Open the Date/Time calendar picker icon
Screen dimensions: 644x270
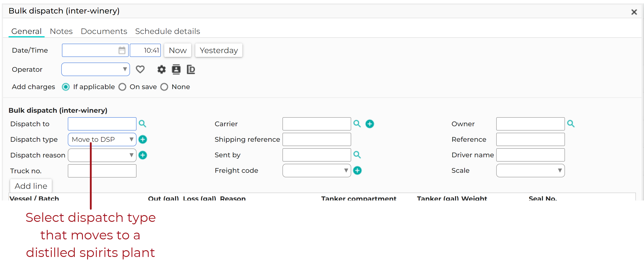pyautogui.click(x=122, y=50)
